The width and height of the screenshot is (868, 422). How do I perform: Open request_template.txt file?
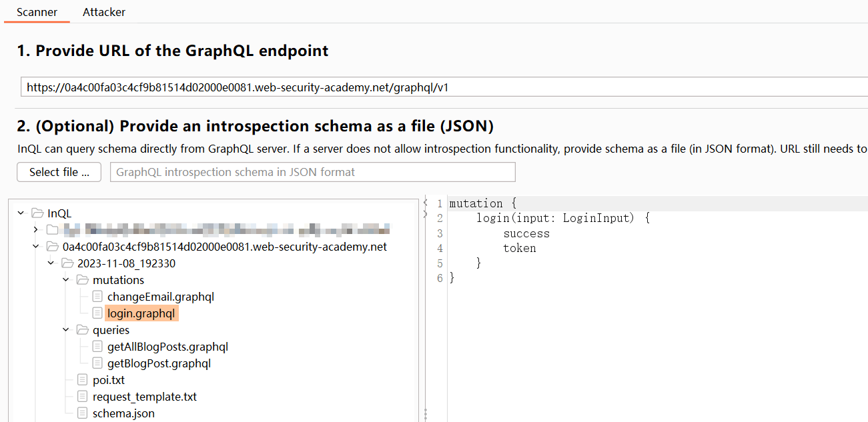(144, 397)
